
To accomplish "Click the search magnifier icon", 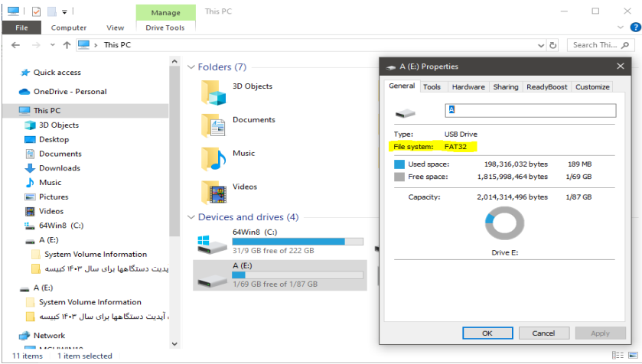I will tap(625, 45).
